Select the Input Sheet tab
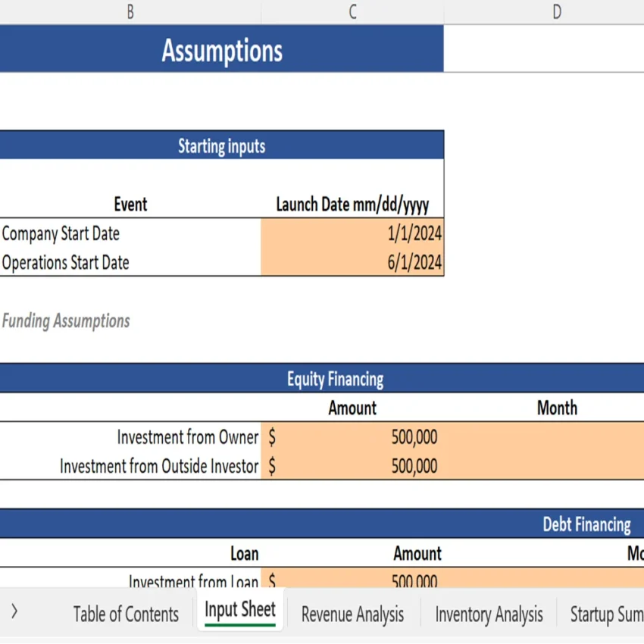Image resolution: width=644 pixels, height=644 pixels. [x=240, y=608]
